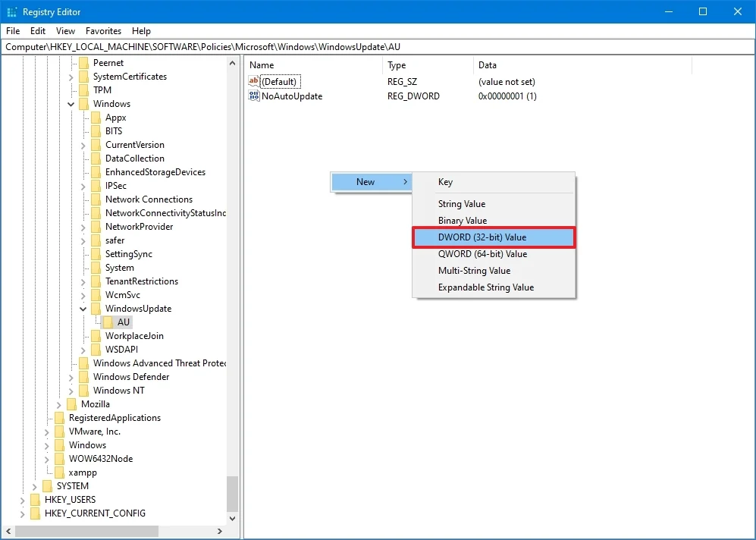Click the System folder icon under Windows

tap(96, 268)
